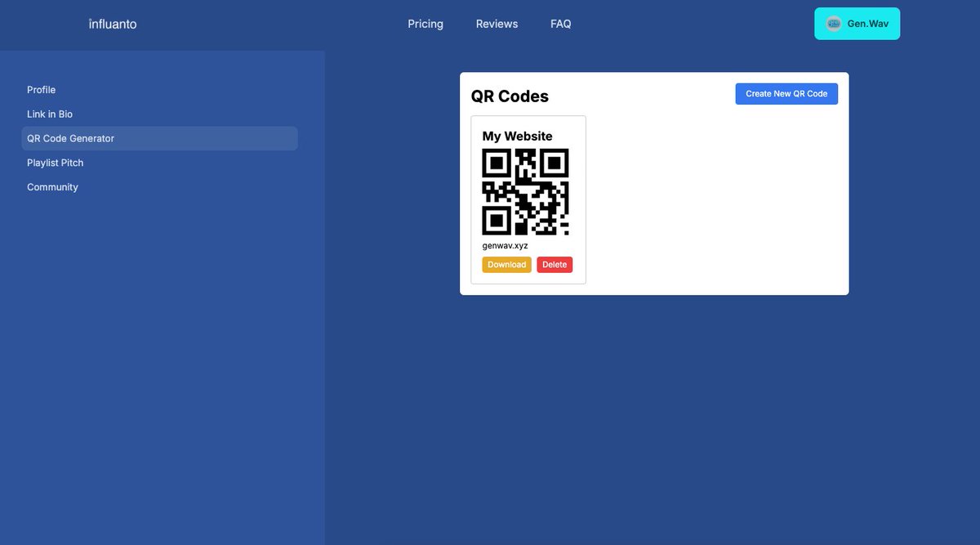
Task: Open the FAQ link
Action: point(561,24)
